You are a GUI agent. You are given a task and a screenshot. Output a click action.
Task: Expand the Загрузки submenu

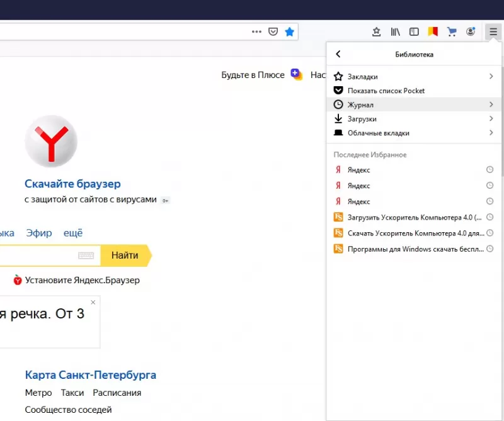pos(490,118)
